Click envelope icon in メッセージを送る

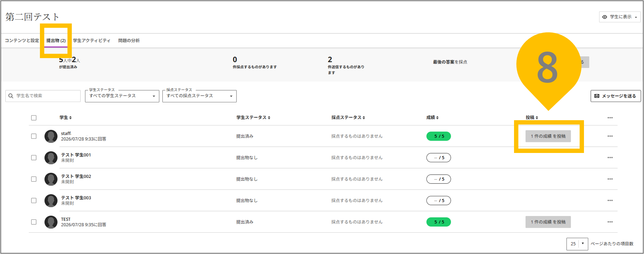597,96
